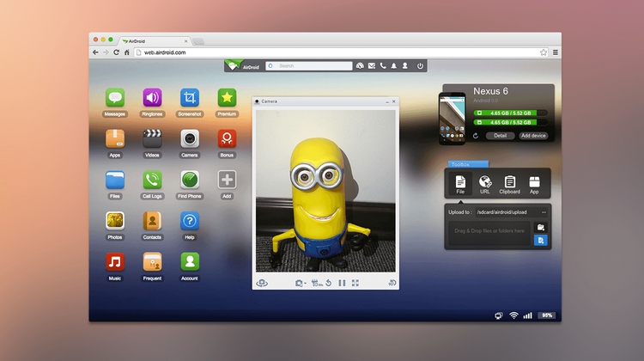Minimize the Camera window
The image size is (644, 361).
pos(387,101)
